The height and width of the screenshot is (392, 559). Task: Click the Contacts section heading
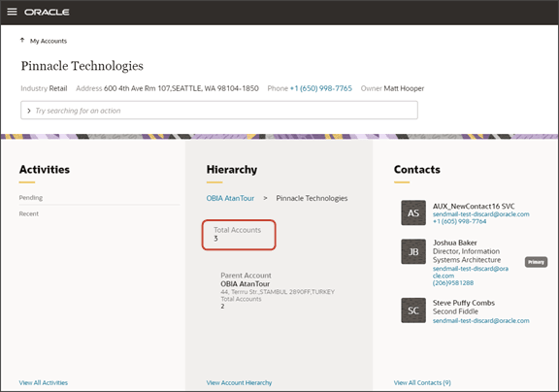(x=417, y=170)
